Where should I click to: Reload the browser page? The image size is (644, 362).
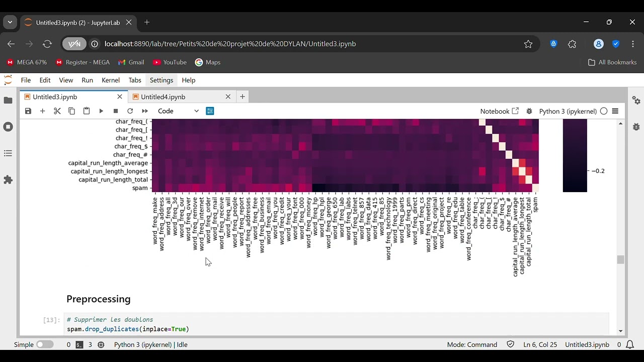(47, 44)
